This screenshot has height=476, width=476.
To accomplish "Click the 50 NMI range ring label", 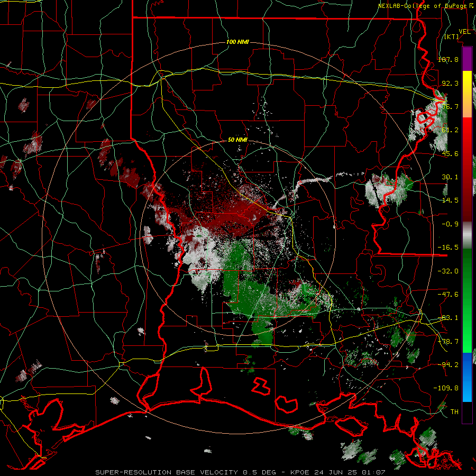I will point(237,140).
